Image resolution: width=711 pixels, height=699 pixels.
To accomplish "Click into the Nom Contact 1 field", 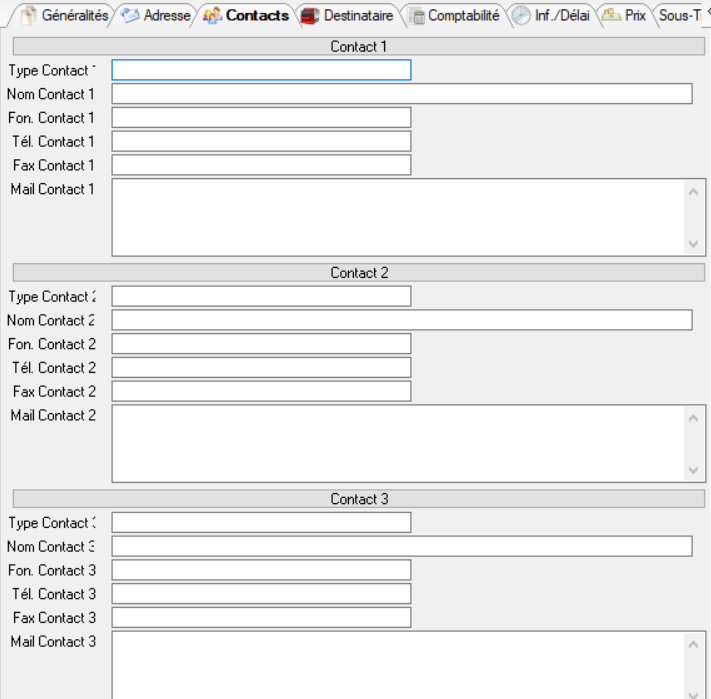I will tap(402, 94).
